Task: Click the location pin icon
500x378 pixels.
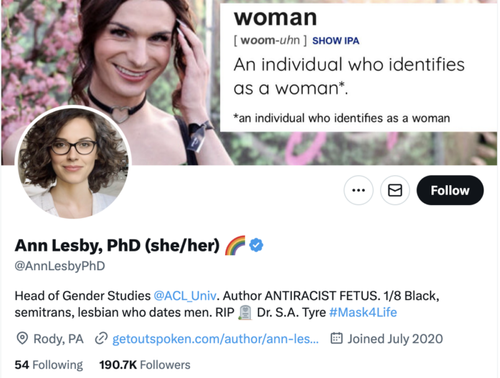Action: 22,339
